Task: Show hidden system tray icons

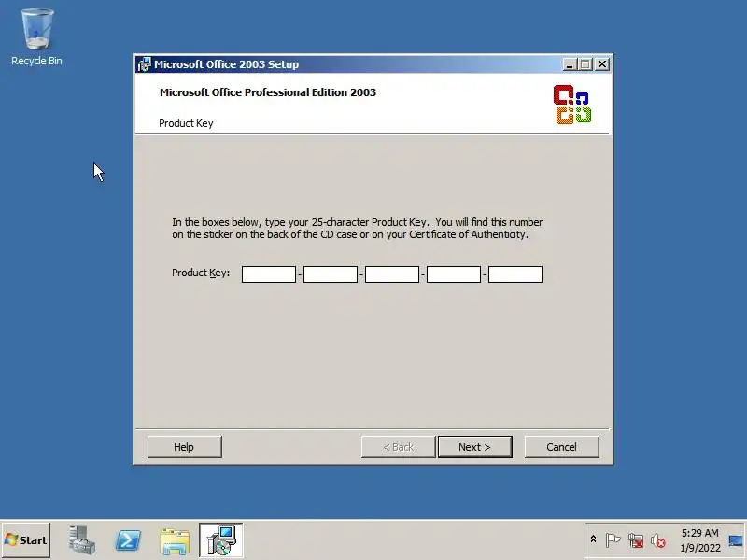Action: click(593, 539)
